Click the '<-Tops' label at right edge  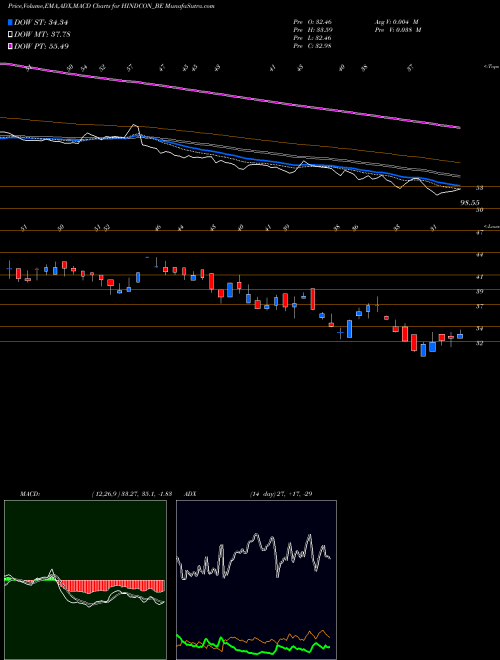tap(491, 67)
